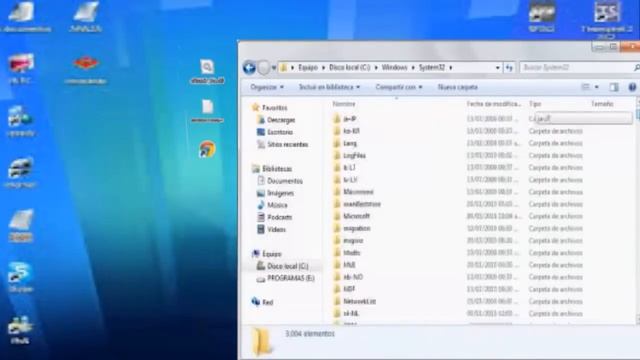The height and width of the screenshot is (360, 640).
Task: Select the lv-LV folder row
Action: point(457,180)
